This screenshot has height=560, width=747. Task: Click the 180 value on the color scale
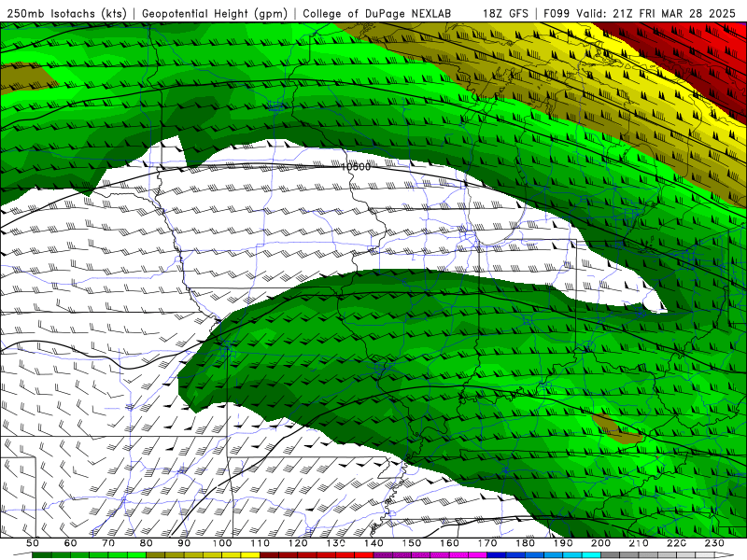[526, 543]
